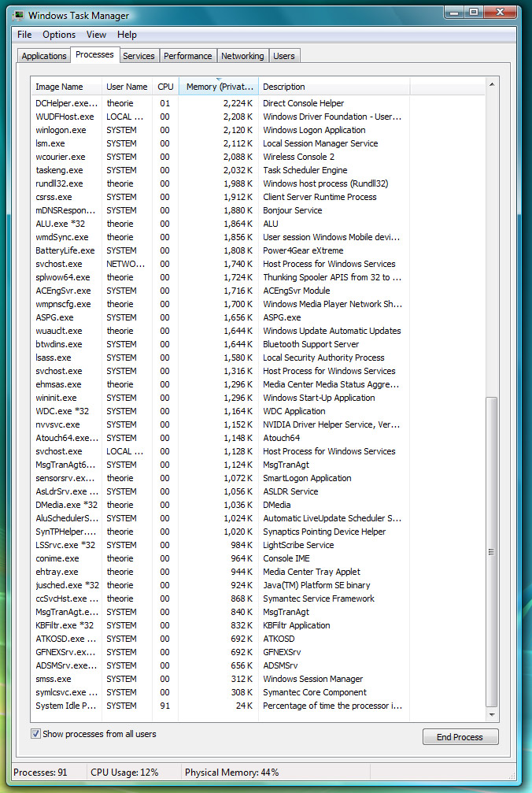Select the DCHelper.exe process row
532x793 pixels.
click(220, 103)
